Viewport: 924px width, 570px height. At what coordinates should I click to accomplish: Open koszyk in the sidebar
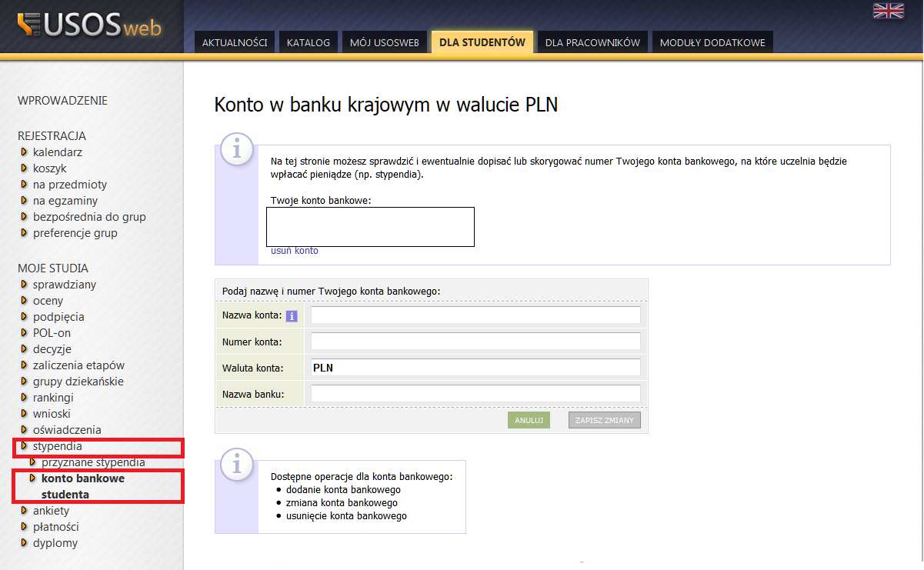pyautogui.click(x=50, y=168)
